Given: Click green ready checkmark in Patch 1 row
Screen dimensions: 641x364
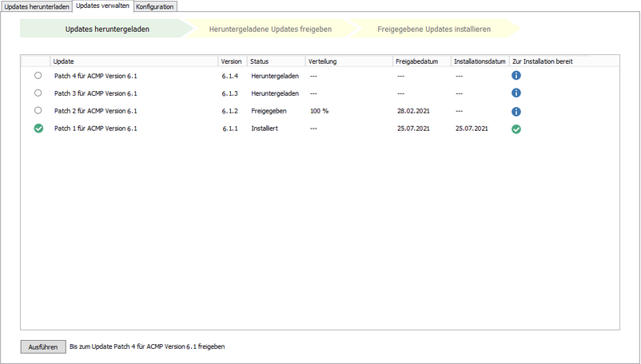Looking at the screenshot, I should 516,129.
